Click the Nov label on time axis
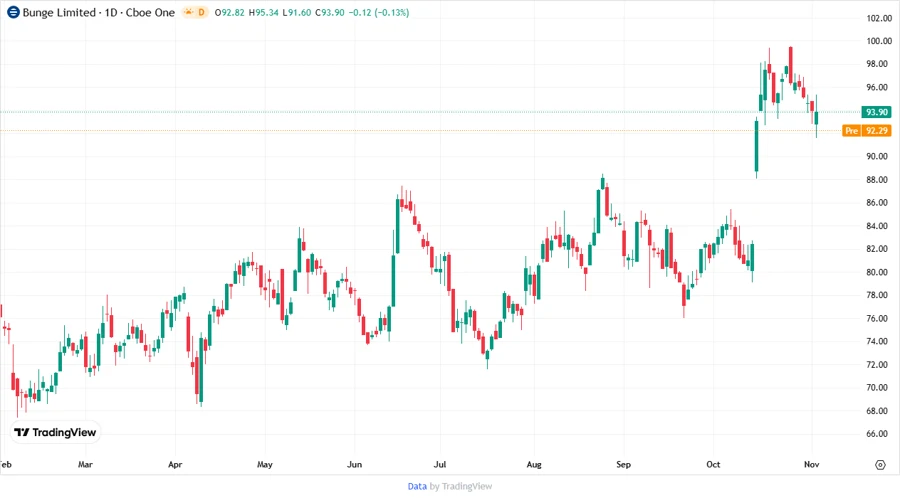The image size is (900, 498). click(811, 464)
